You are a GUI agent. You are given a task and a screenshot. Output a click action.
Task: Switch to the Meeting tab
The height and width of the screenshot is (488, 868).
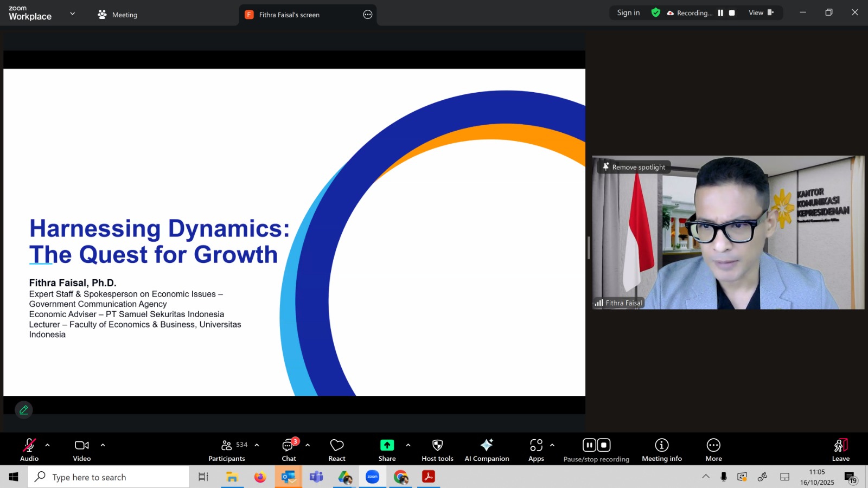click(118, 15)
